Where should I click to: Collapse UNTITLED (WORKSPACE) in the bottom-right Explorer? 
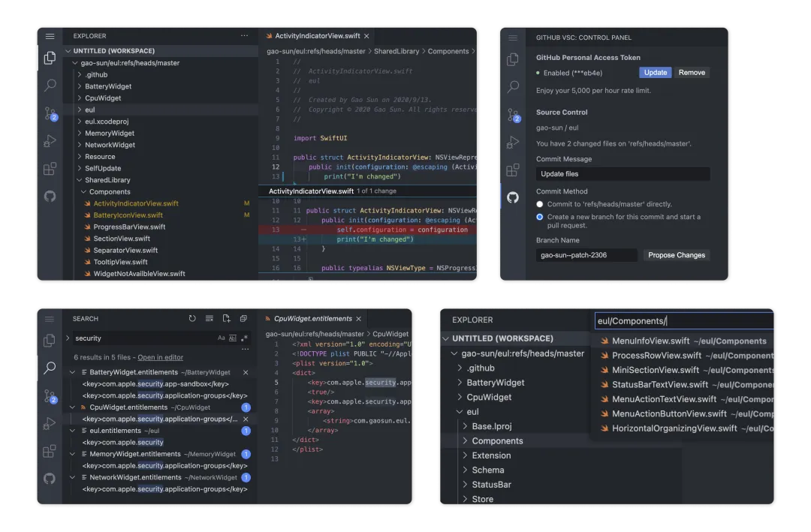(x=446, y=338)
